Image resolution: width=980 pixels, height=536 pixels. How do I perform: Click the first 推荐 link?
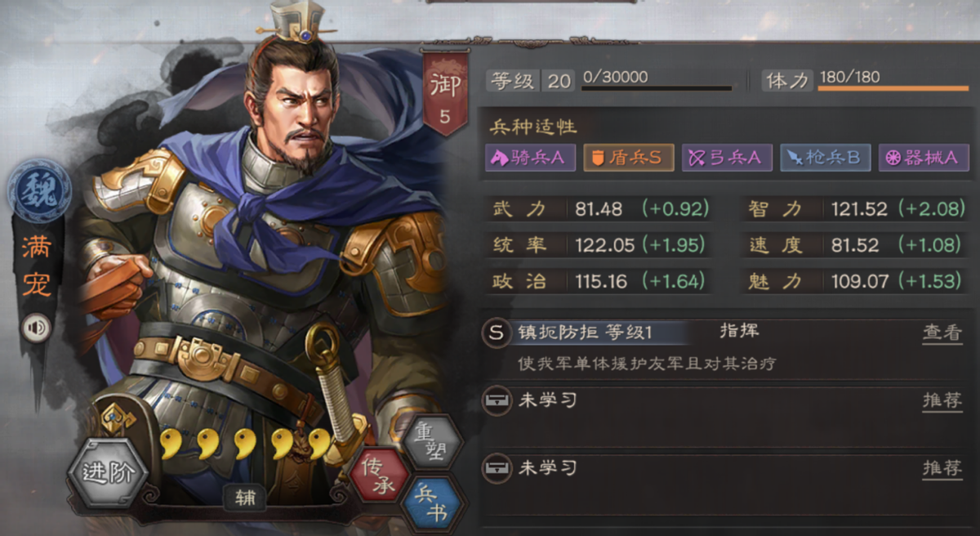point(942,400)
